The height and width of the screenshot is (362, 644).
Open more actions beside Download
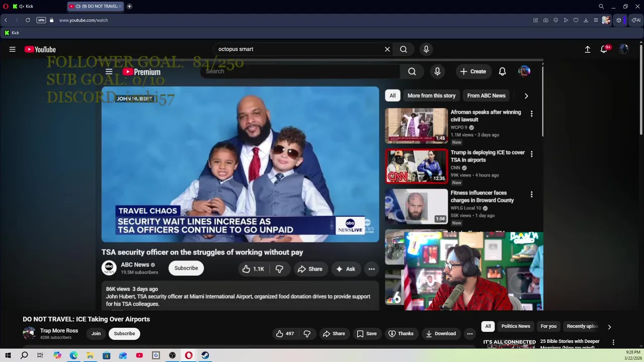[470, 333]
